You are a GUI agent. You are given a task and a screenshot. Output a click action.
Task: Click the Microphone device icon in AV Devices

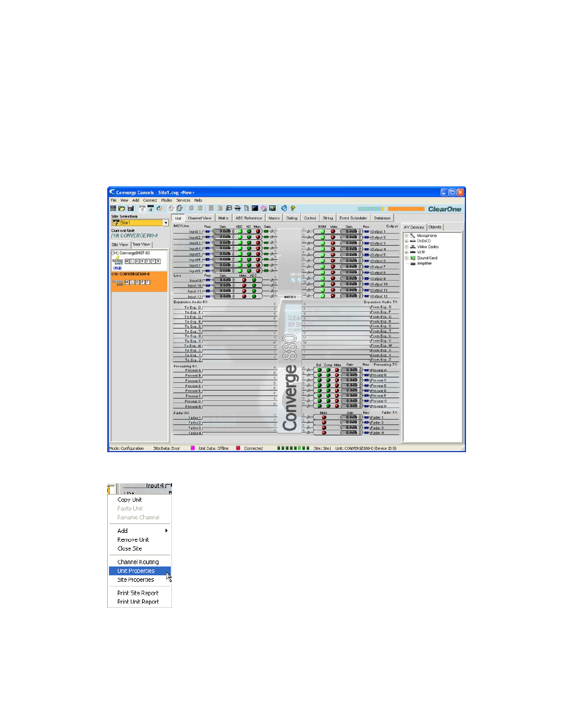[x=412, y=236]
